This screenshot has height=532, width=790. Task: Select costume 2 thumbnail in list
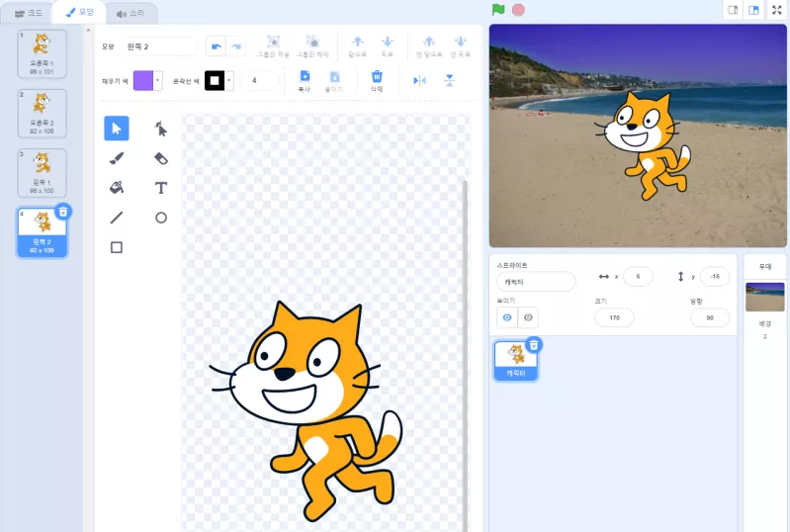click(x=42, y=113)
